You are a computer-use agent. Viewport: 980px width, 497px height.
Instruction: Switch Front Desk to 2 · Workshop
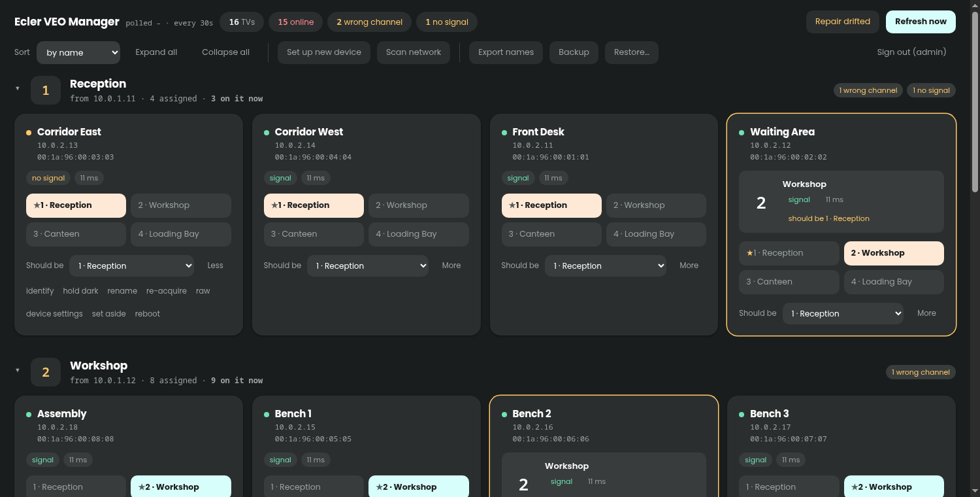[x=656, y=205]
